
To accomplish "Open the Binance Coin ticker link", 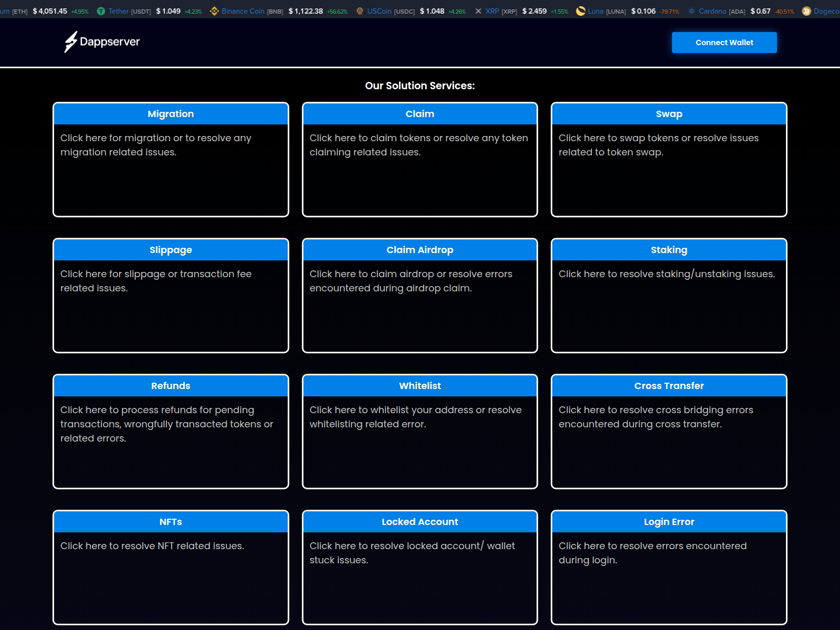I will click(x=243, y=11).
